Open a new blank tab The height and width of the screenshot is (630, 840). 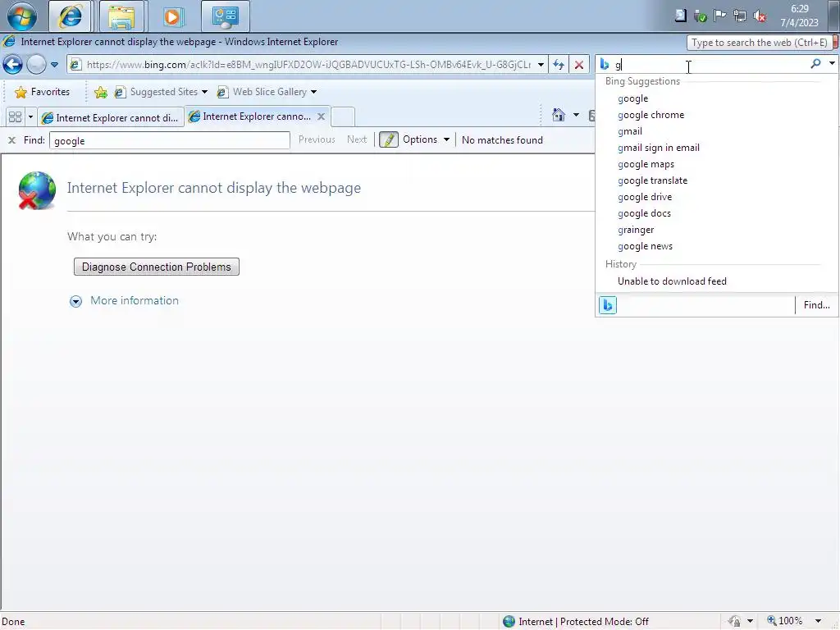point(342,116)
